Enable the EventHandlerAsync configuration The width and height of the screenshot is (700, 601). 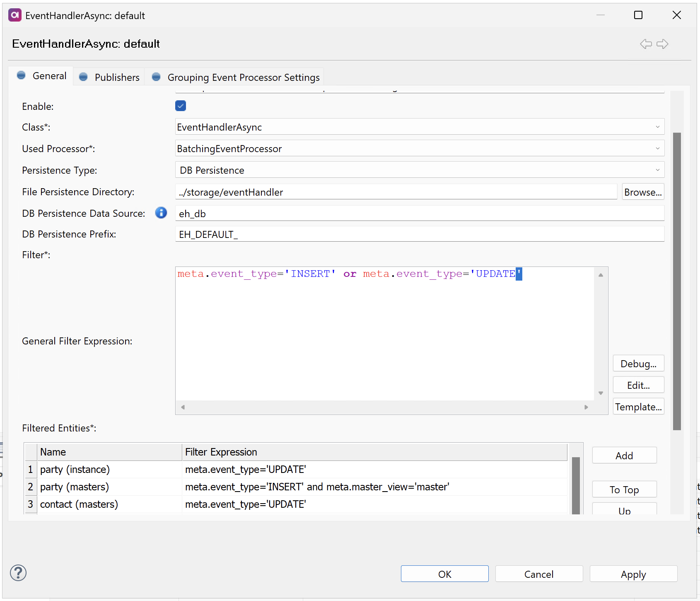(180, 106)
